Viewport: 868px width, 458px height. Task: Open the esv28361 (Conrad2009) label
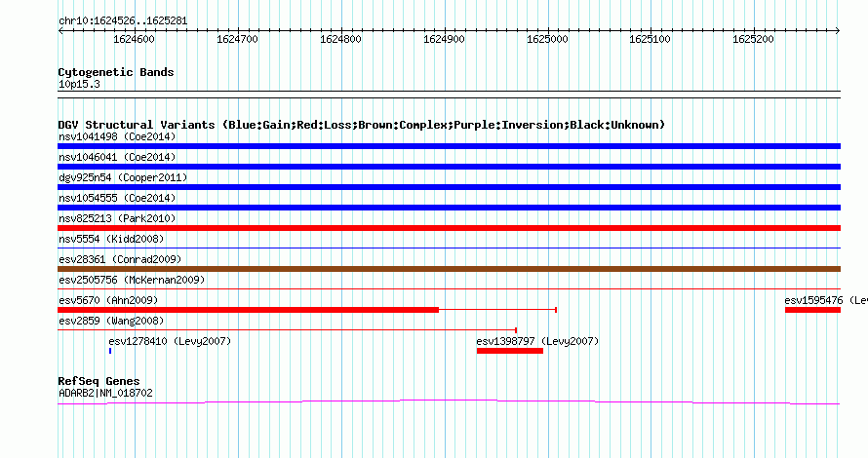pos(120,259)
